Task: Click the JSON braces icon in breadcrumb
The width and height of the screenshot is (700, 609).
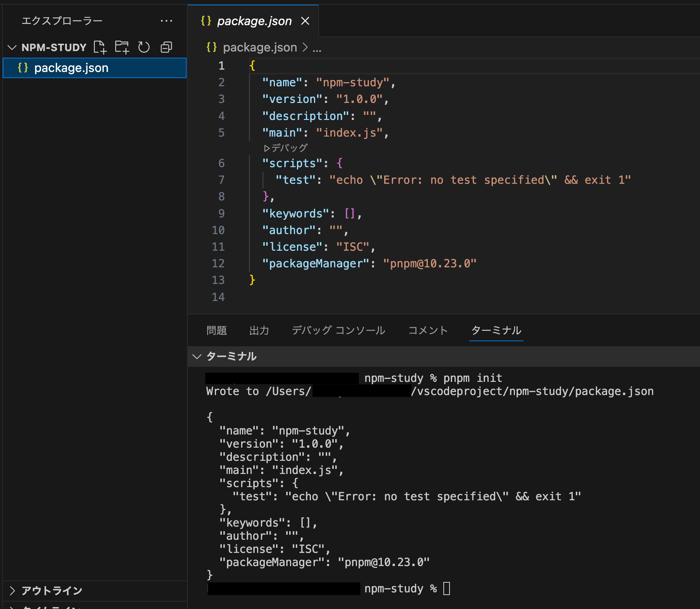Action: [211, 47]
